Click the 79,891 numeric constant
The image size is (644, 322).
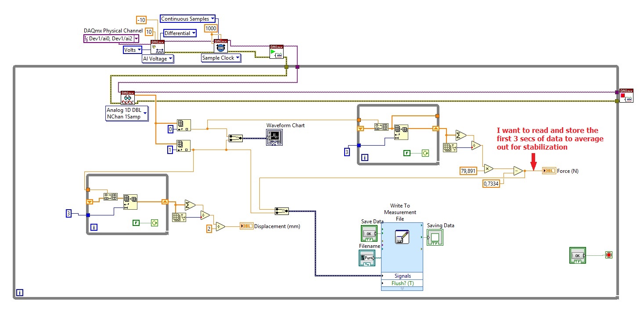(x=469, y=171)
